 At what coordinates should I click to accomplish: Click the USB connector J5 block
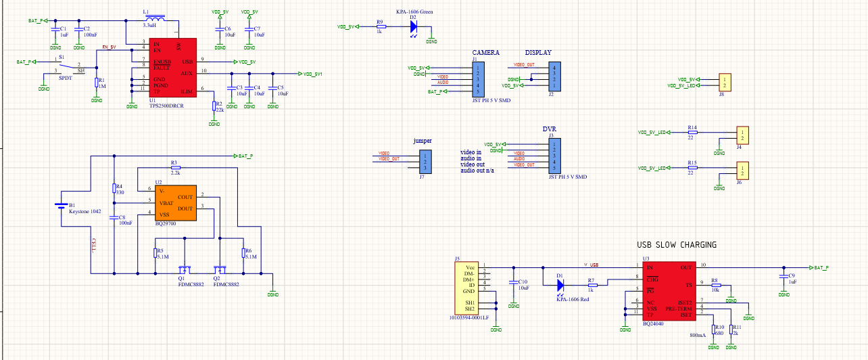click(468, 289)
